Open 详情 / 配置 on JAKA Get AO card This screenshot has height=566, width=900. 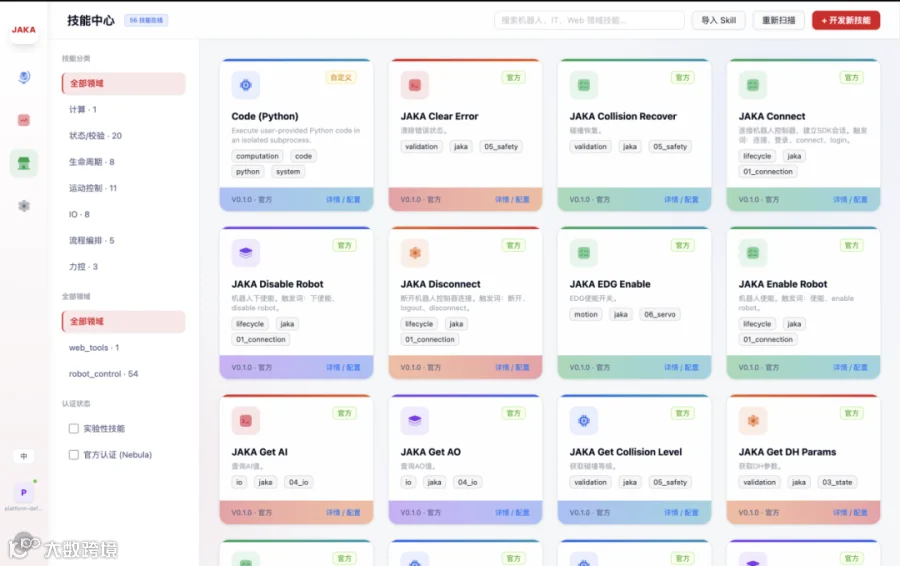(512, 513)
